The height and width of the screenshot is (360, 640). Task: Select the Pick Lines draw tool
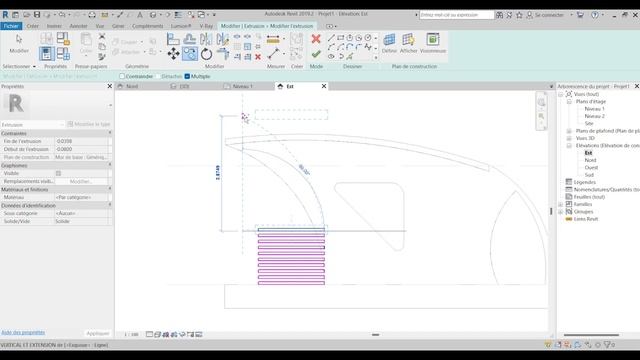pyautogui.click(x=350, y=57)
